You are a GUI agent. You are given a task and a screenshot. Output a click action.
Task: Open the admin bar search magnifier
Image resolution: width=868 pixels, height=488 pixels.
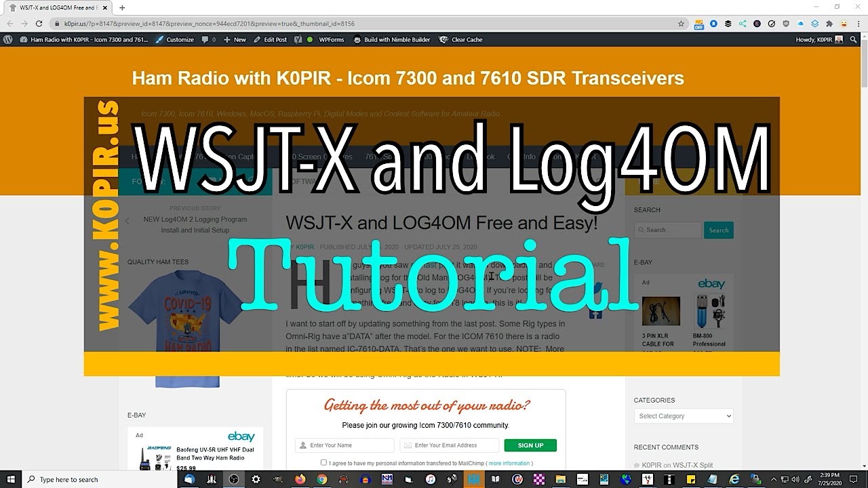(854, 40)
